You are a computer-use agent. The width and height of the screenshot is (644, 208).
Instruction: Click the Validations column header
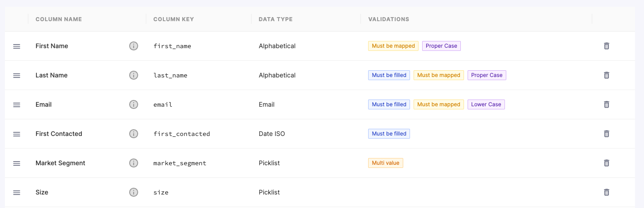pos(388,19)
